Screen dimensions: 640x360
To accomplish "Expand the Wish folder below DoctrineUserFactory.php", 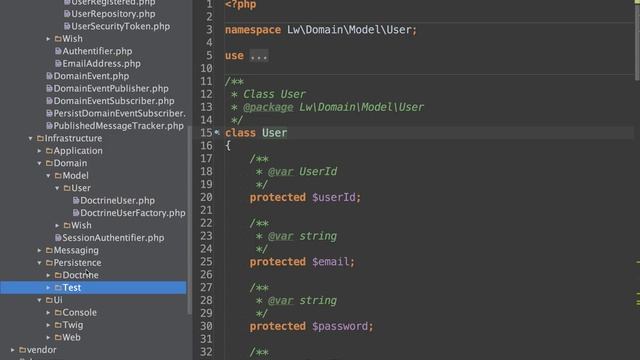I will (x=57, y=225).
